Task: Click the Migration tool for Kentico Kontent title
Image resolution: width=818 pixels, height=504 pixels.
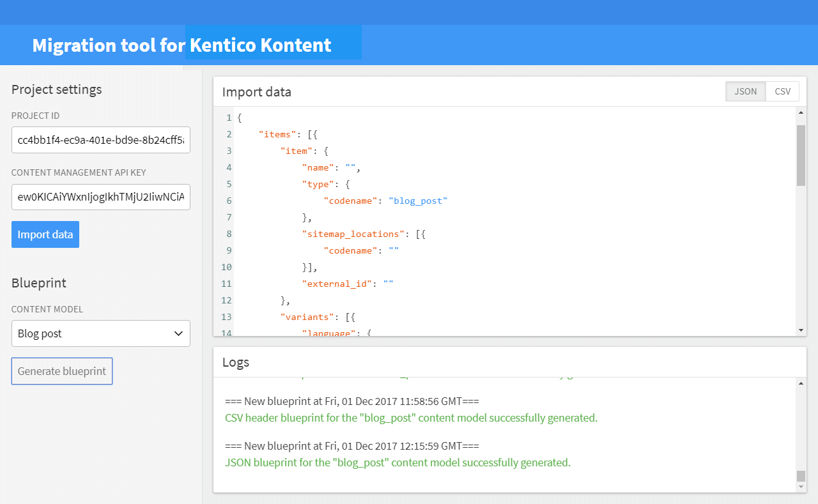Action: (181, 45)
